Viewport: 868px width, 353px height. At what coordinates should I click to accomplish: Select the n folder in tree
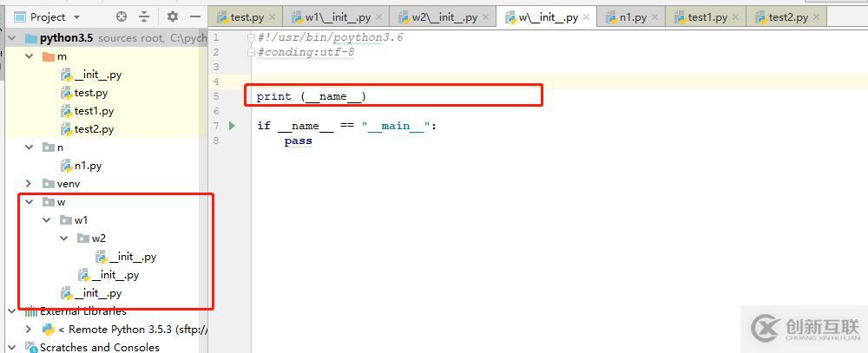tap(60, 147)
